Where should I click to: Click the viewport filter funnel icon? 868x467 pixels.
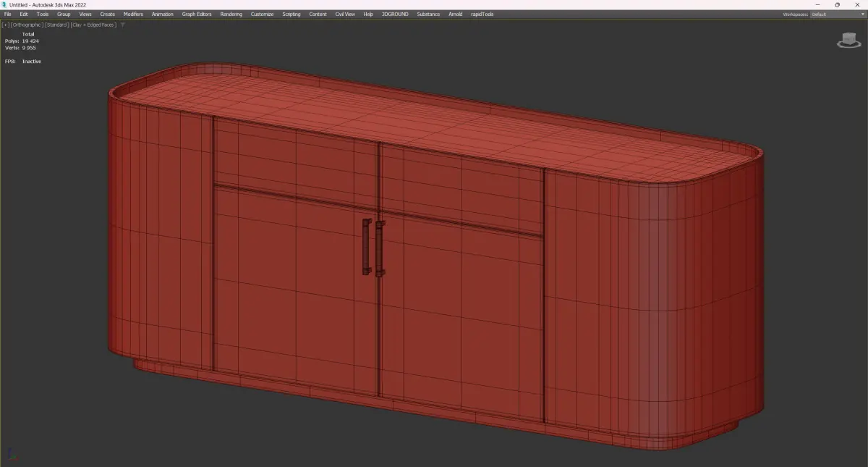pos(122,25)
